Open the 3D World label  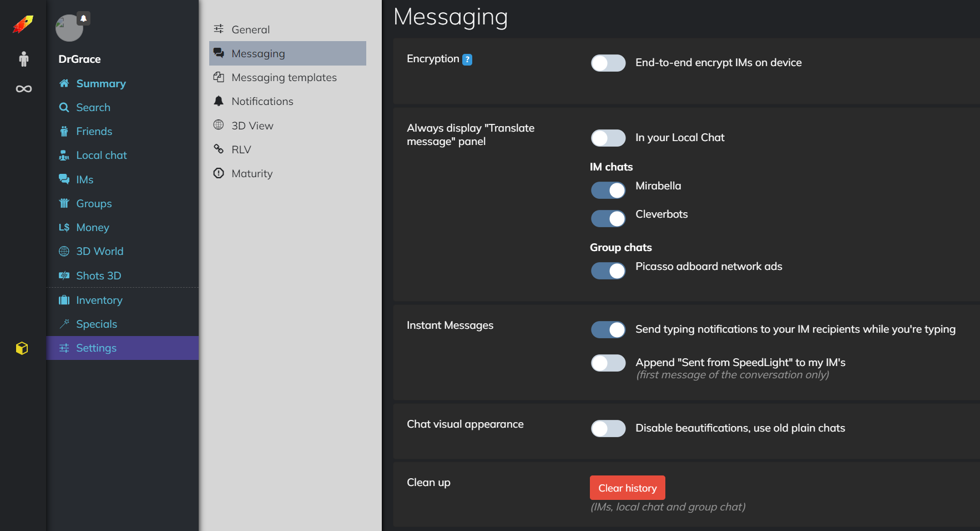(x=100, y=251)
